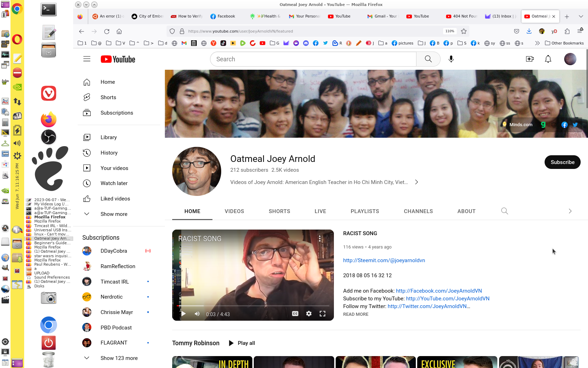Toggle closed captions on the video
The width and height of the screenshot is (588, 368).
(x=295, y=314)
